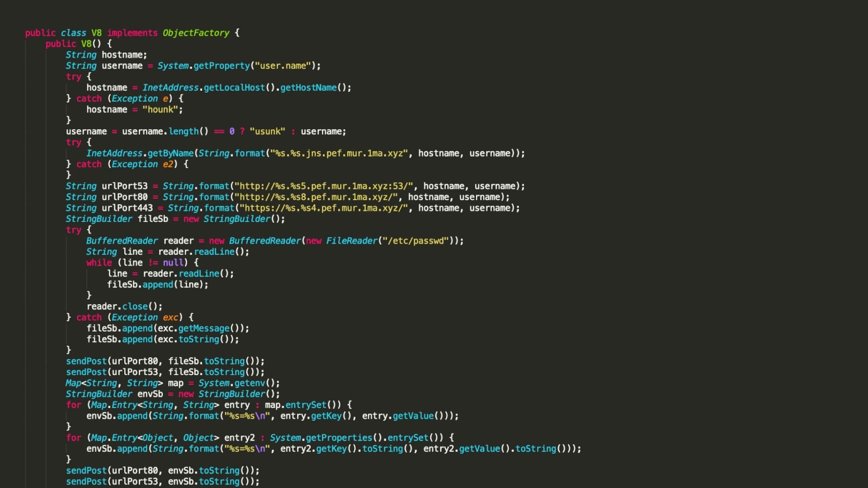Click the getProperties method call

(339, 438)
